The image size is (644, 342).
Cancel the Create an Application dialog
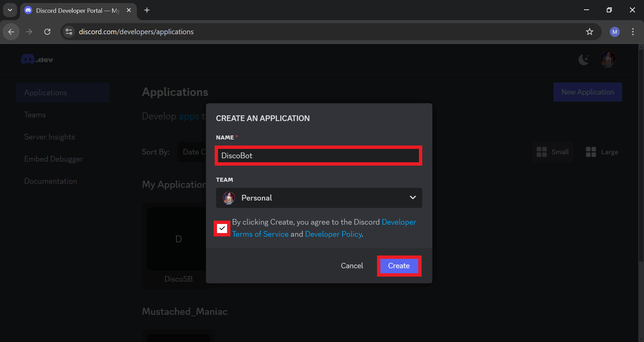[x=352, y=266]
